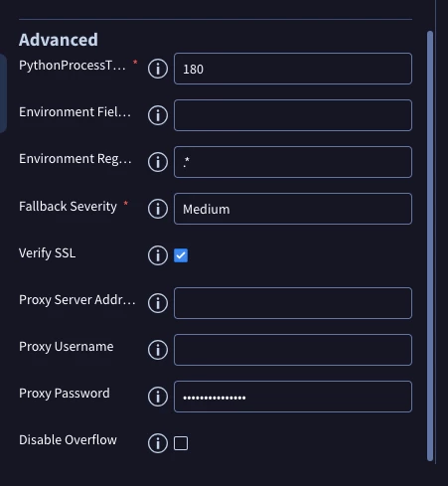Click Disable Overflow info icon
Image resolution: width=448 pixels, height=486 pixels.
(x=158, y=443)
